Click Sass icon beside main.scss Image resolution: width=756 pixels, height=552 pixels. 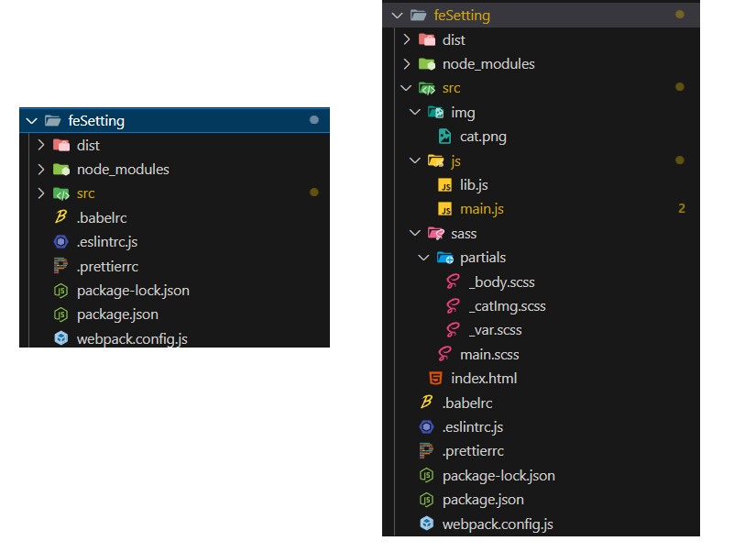point(444,354)
